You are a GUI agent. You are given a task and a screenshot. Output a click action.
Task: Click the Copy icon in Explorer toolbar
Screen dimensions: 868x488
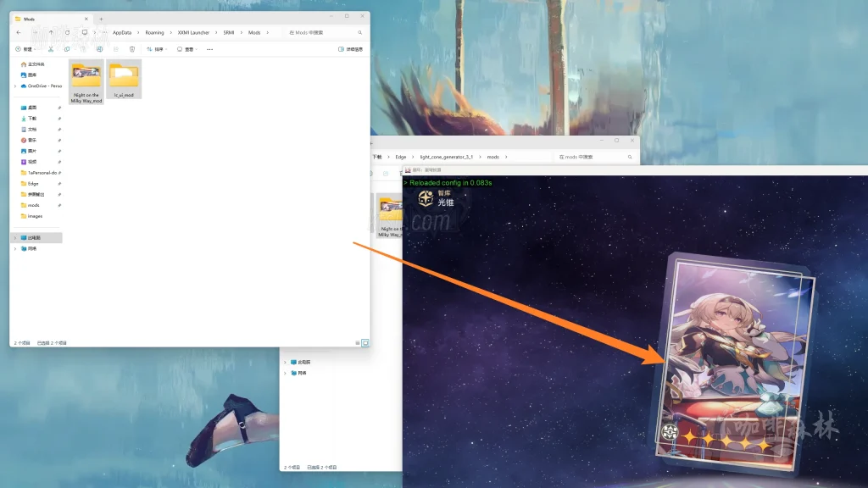point(67,49)
